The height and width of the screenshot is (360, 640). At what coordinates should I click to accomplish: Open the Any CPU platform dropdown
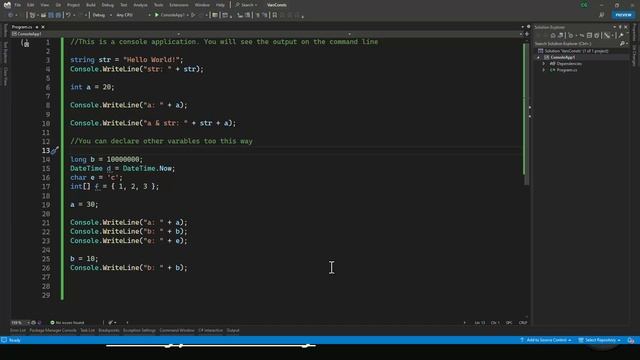pyautogui.click(x=133, y=15)
